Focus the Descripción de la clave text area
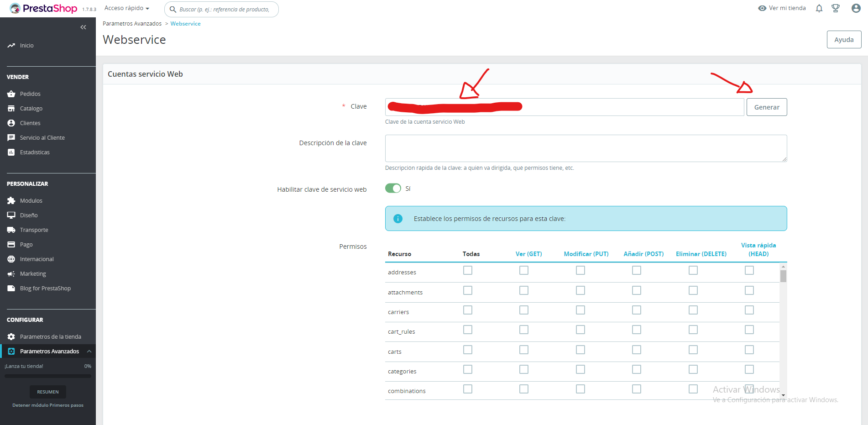Image resolution: width=868 pixels, height=425 pixels. (586, 148)
